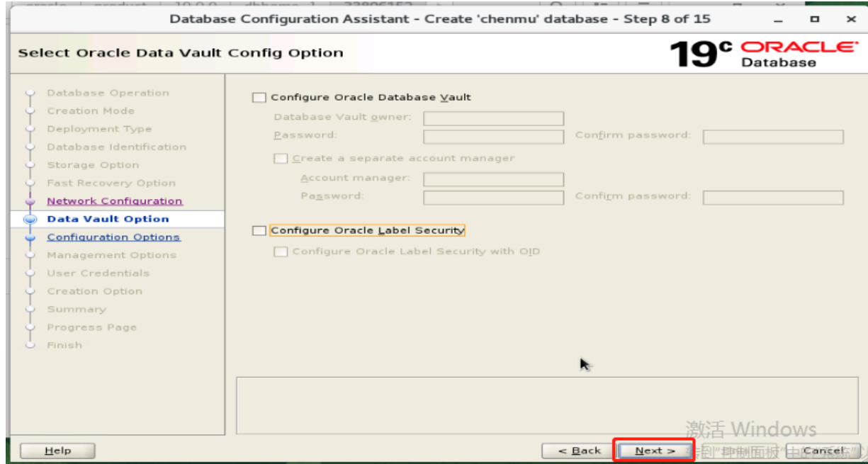
Task: Click the Configuration Options step bullet icon
Action: (x=30, y=238)
